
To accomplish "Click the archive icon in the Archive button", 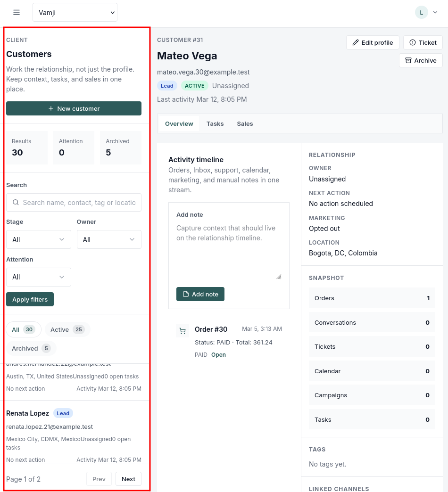I will [x=408, y=60].
